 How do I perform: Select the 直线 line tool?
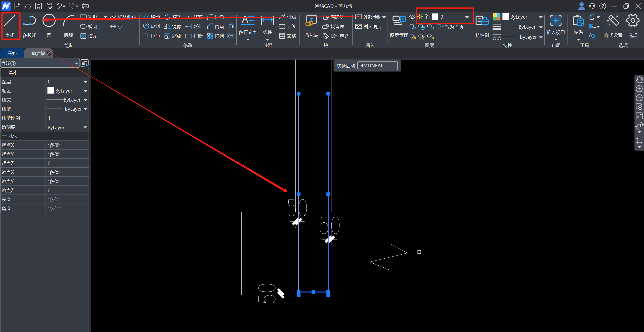(10, 26)
